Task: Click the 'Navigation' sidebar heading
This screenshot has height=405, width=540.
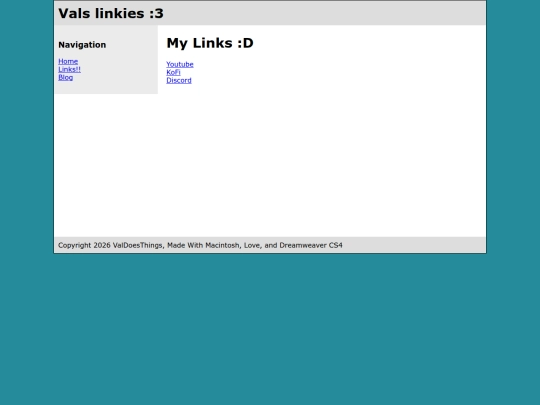Action: click(x=82, y=45)
